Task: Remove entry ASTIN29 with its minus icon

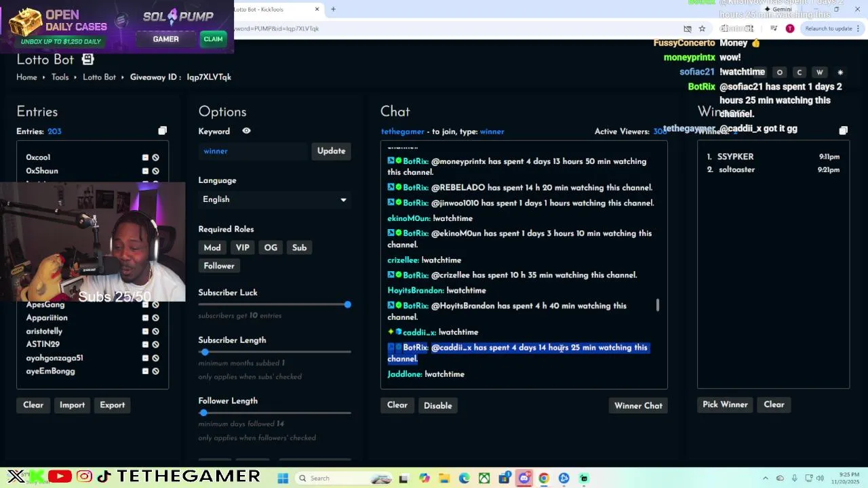Action: tap(145, 344)
